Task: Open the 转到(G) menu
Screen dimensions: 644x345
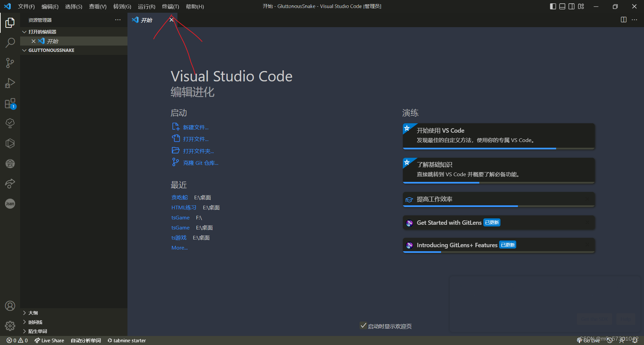Action: tap(122, 6)
